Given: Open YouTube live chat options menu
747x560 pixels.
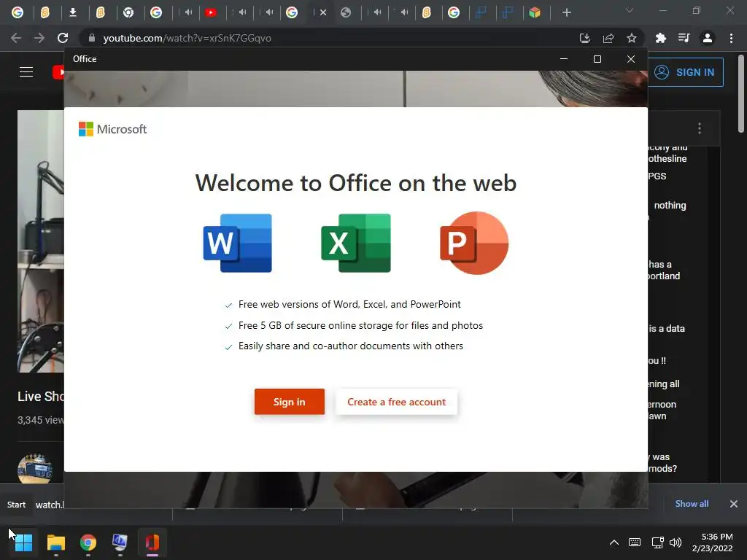Looking at the screenshot, I should [x=700, y=128].
